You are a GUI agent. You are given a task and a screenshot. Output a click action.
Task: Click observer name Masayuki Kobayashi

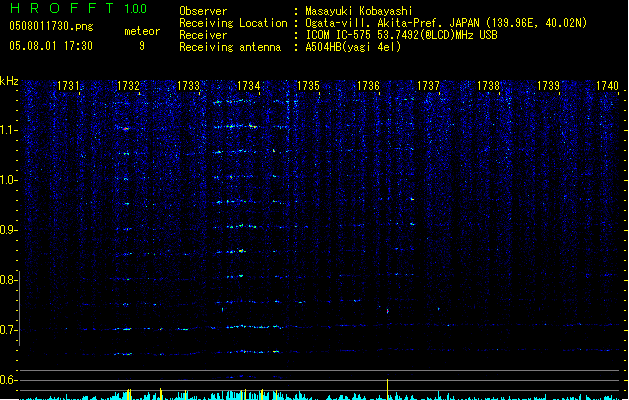tap(359, 11)
